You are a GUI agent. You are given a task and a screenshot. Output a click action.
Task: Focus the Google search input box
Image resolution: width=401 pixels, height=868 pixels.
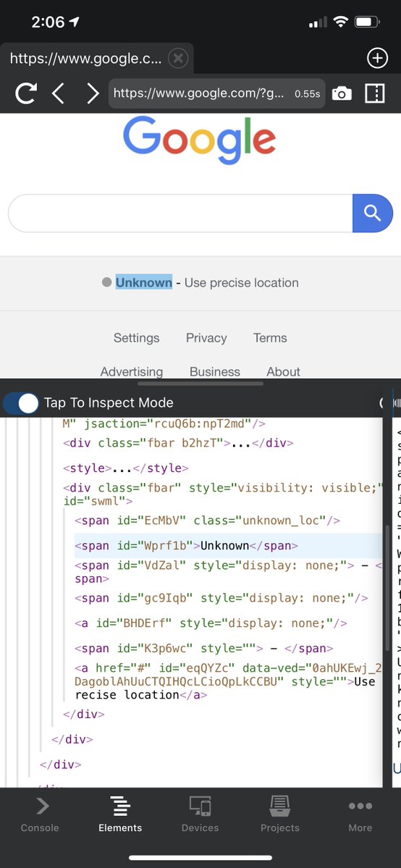coord(180,213)
